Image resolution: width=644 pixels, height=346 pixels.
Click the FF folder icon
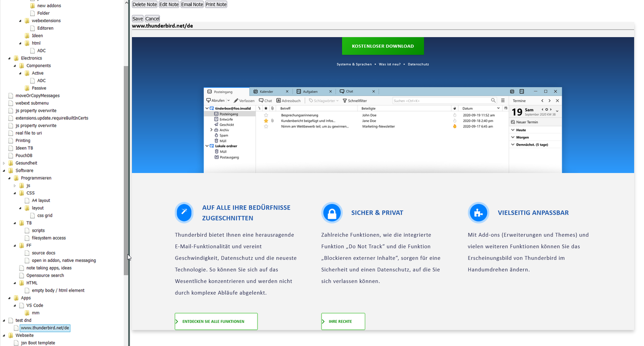[22, 246]
